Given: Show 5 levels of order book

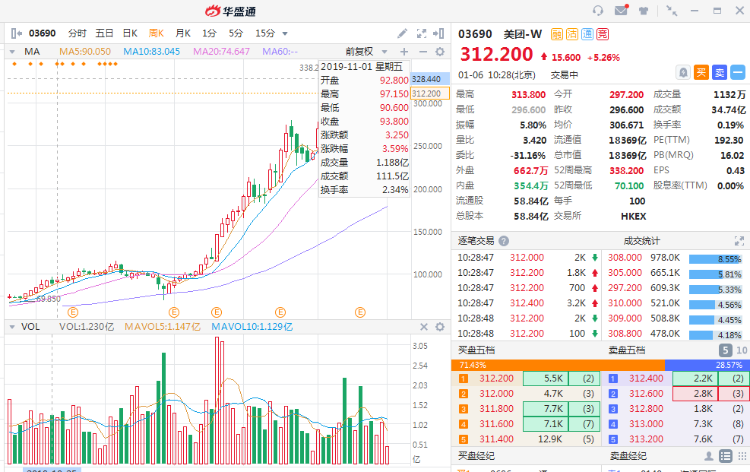Looking at the screenshot, I should [x=725, y=350].
